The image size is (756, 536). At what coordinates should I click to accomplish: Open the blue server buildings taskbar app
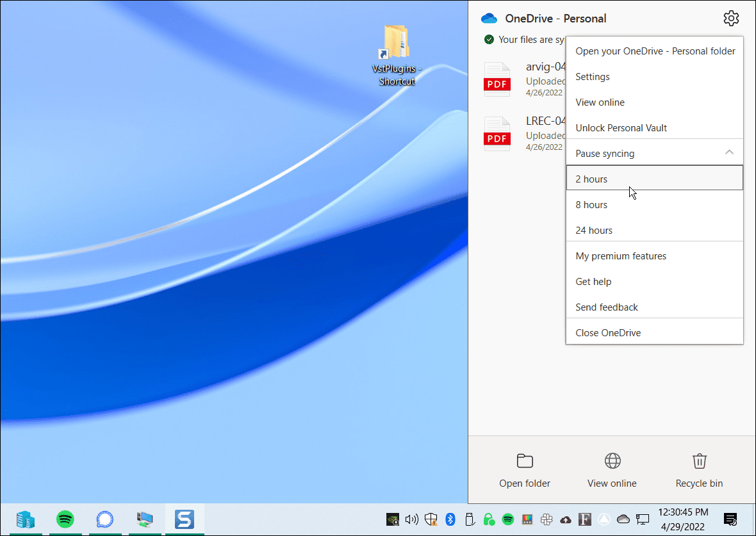pos(25,519)
